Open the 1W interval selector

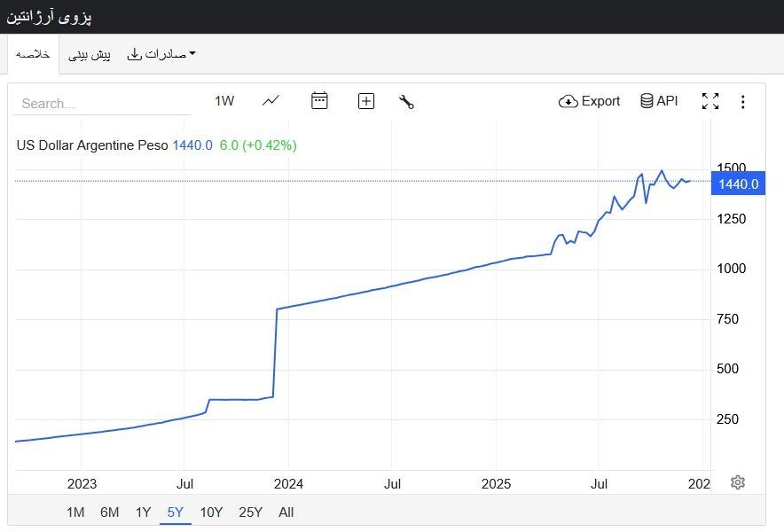click(x=224, y=101)
